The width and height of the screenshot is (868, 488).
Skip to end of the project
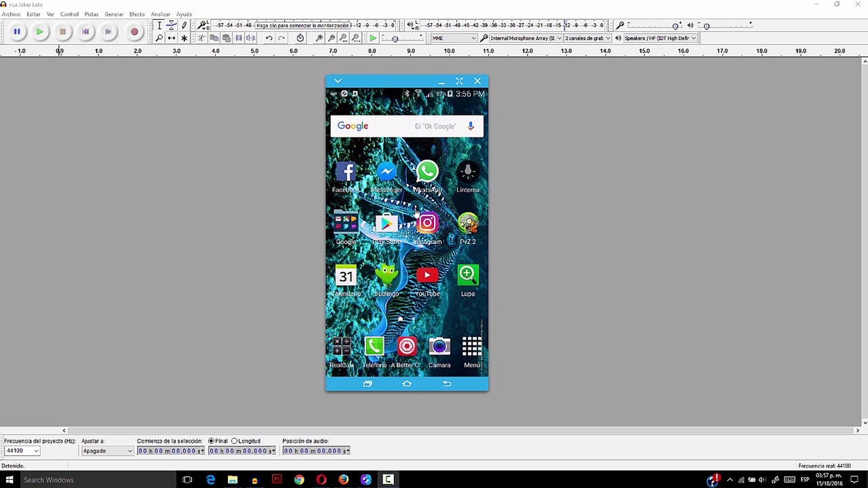108,32
